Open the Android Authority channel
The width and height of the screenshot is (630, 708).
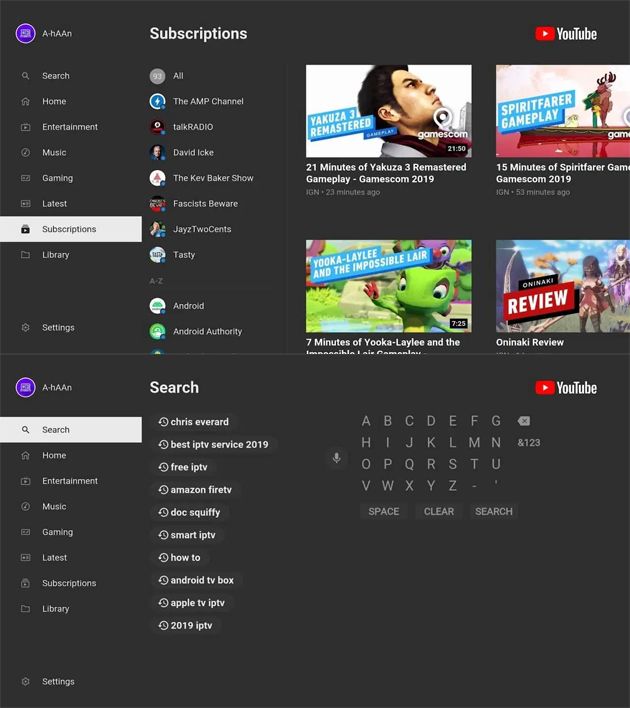[x=207, y=332]
